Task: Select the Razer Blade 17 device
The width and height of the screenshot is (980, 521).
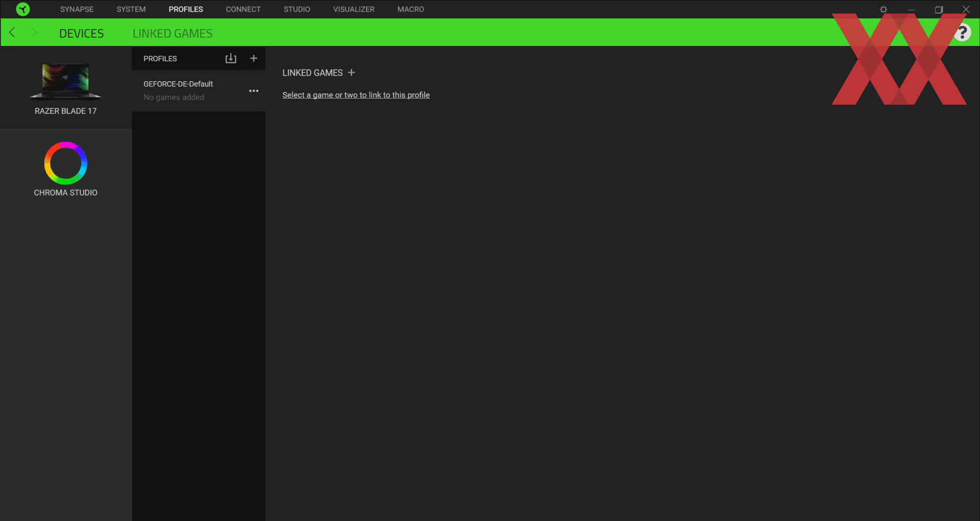Action: [x=66, y=88]
